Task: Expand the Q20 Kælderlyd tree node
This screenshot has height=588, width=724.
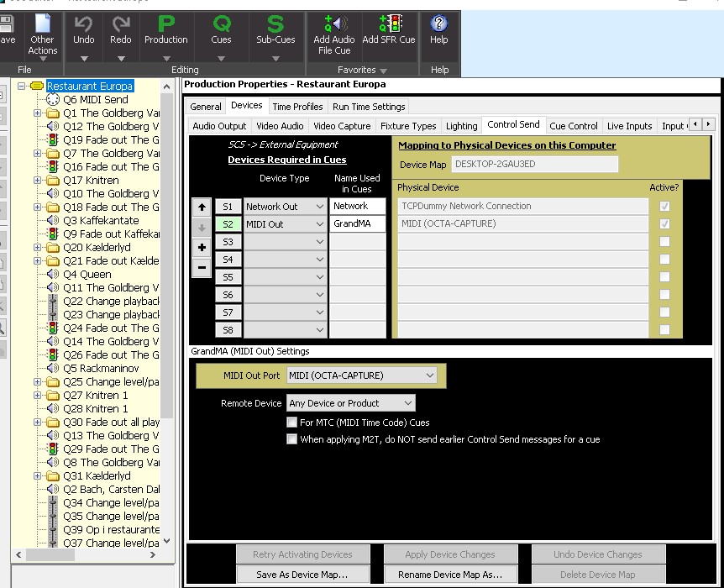Action: click(x=37, y=248)
